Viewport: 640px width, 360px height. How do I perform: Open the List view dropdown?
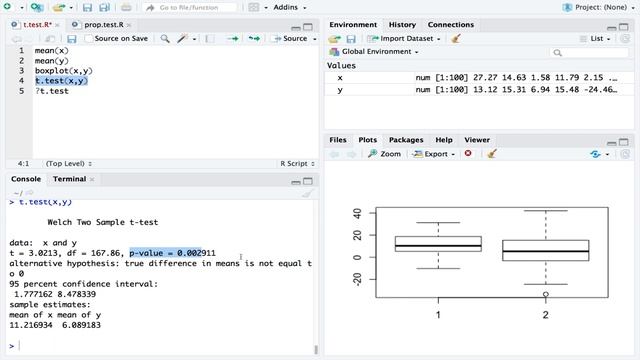(x=596, y=39)
